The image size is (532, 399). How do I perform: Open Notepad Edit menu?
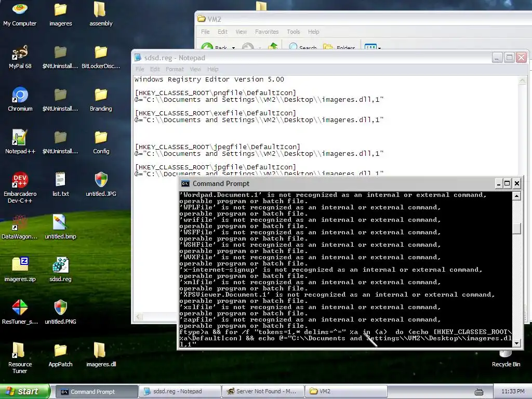[155, 69]
